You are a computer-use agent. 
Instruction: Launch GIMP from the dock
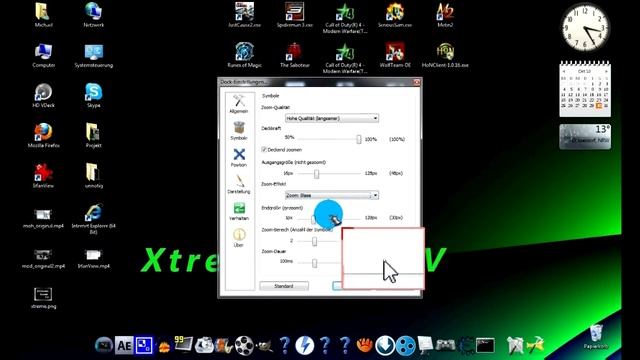click(264, 346)
